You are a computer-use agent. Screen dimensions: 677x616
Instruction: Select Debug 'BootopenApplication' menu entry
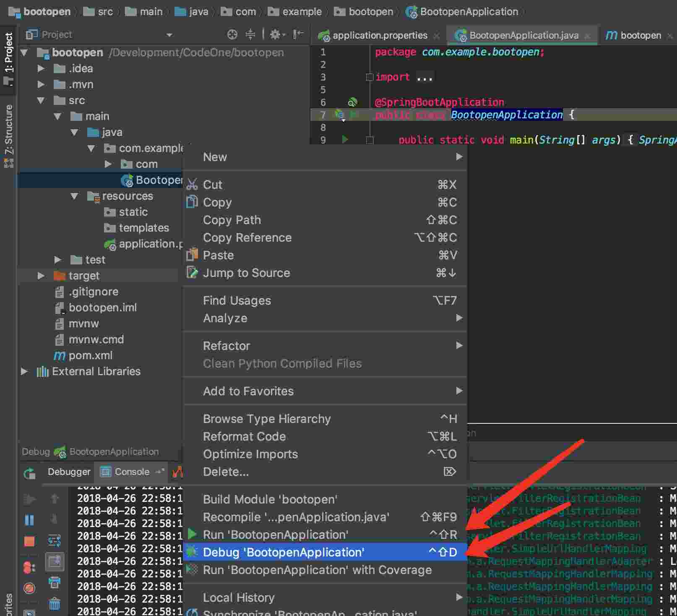[325, 552]
